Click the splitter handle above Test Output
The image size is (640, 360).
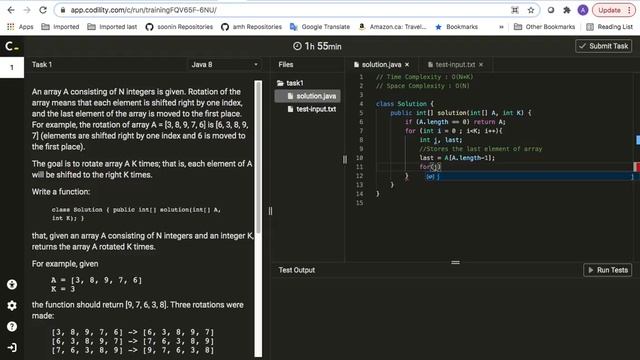click(456, 262)
